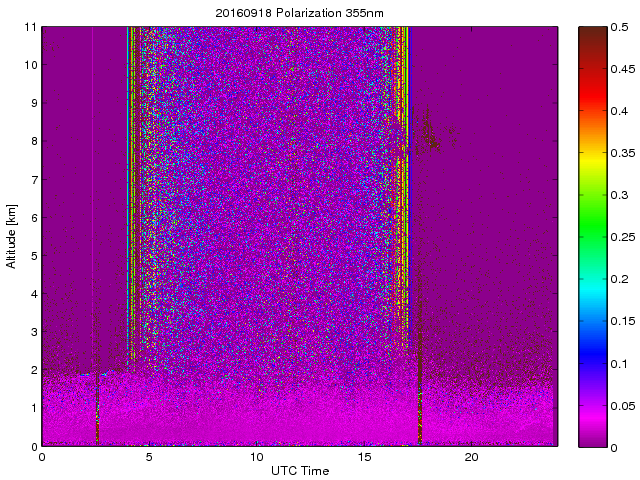Click the 'UTC Time' x-axis label
The width and height of the screenshot is (640, 480).
click(299, 470)
